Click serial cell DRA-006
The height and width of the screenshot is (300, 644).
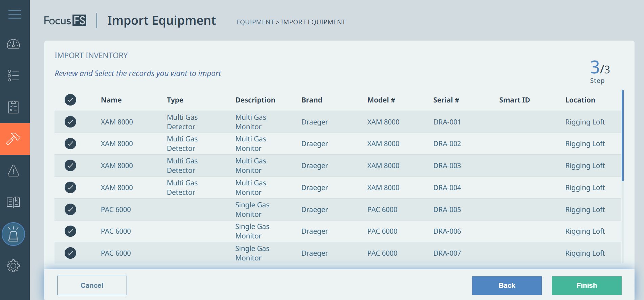447,231
